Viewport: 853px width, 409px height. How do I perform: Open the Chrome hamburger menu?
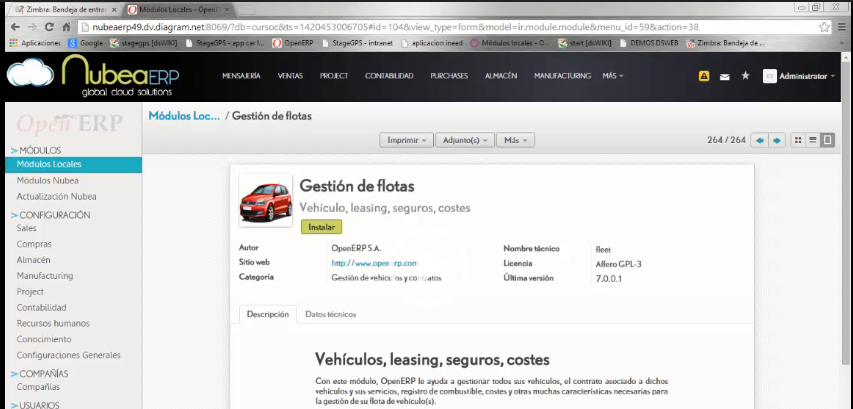[842, 27]
